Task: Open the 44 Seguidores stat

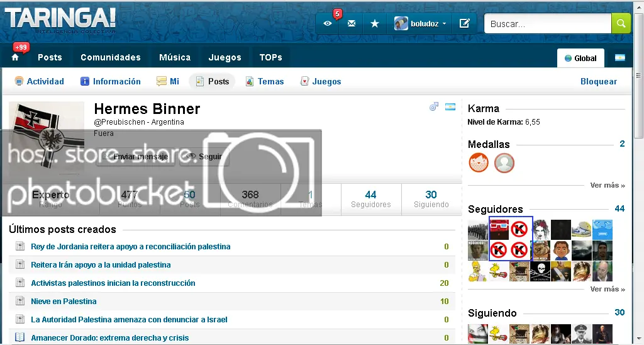Action: 371,199
